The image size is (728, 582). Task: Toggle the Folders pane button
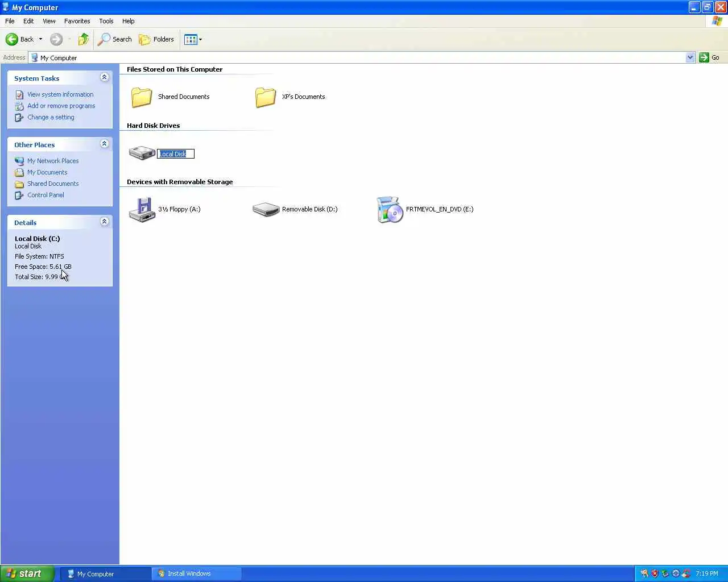coord(156,39)
